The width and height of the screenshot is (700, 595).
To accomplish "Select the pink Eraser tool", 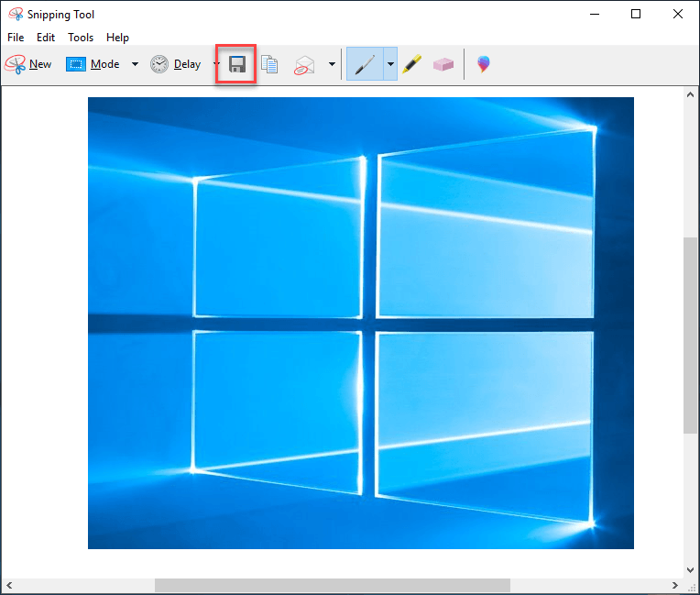I will [443, 65].
